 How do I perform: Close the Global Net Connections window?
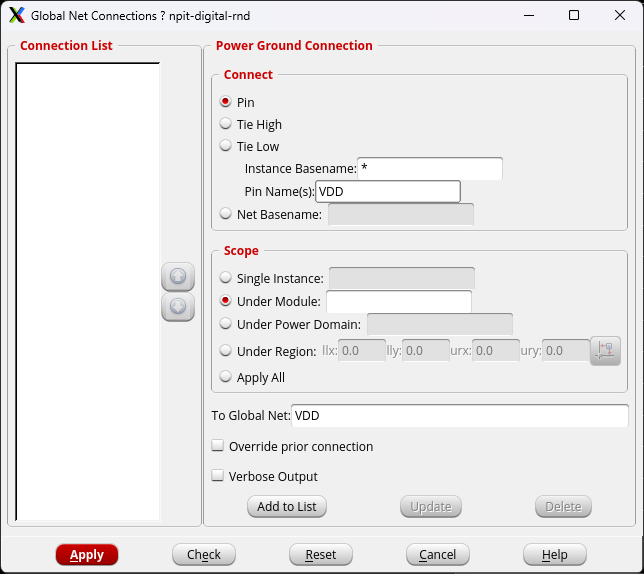[620, 16]
